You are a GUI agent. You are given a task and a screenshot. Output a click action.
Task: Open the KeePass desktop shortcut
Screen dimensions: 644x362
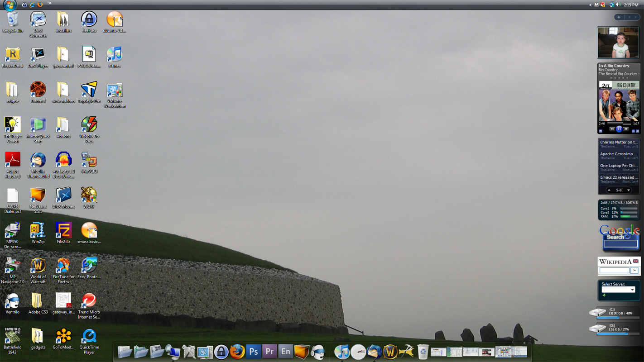click(x=89, y=19)
